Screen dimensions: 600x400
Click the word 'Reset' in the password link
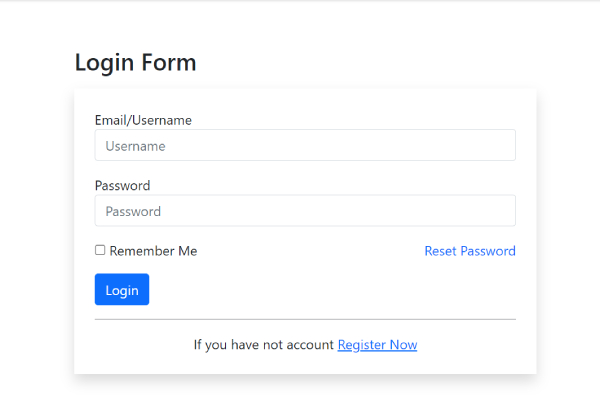(440, 251)
